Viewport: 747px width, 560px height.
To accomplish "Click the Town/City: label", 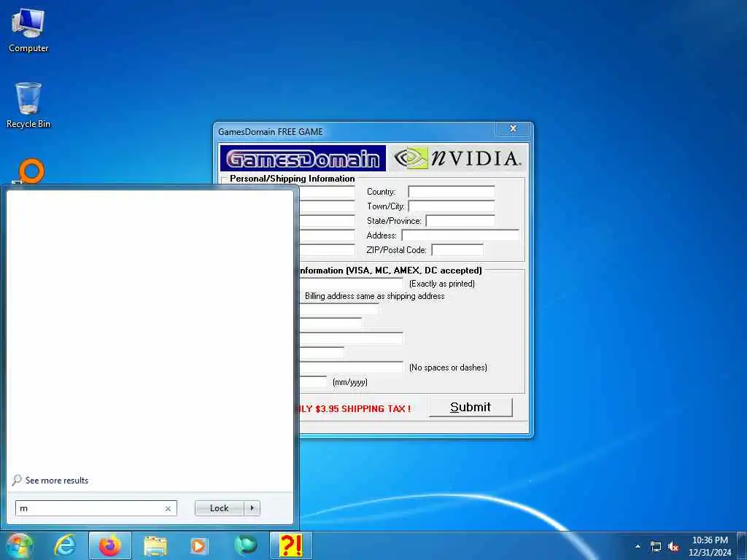I will 385,206.
